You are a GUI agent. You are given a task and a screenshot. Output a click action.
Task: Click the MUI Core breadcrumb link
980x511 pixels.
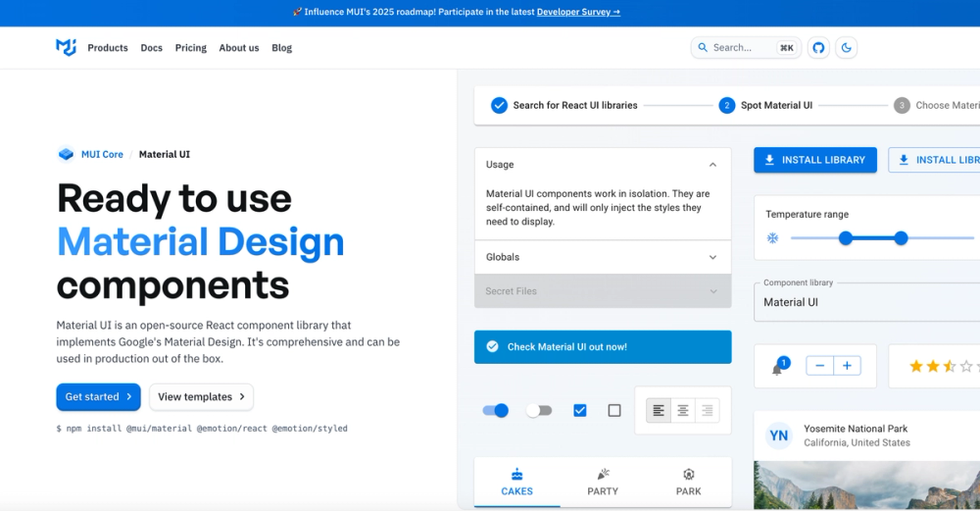[x=102, y=154]
